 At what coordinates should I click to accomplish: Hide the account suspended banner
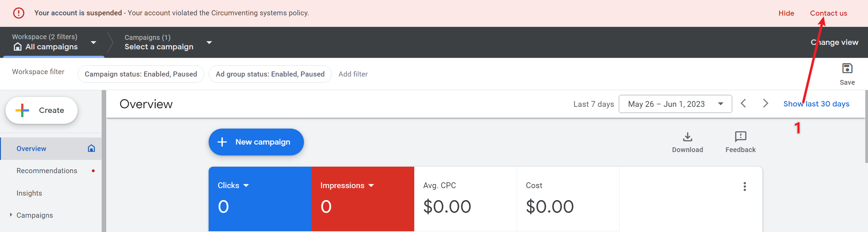tap(786, 13)
